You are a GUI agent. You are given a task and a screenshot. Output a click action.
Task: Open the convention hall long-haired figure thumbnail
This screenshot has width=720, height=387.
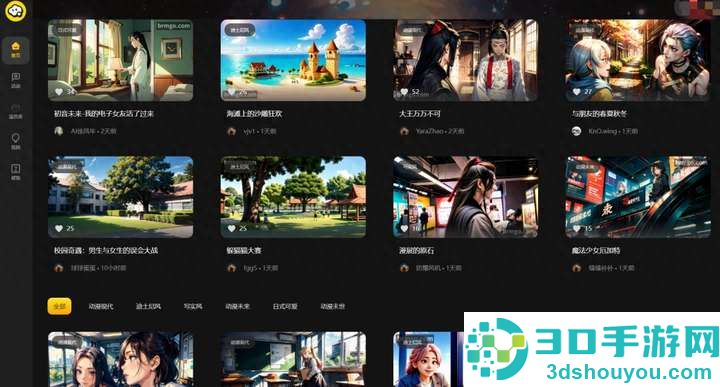coord(466,197)
